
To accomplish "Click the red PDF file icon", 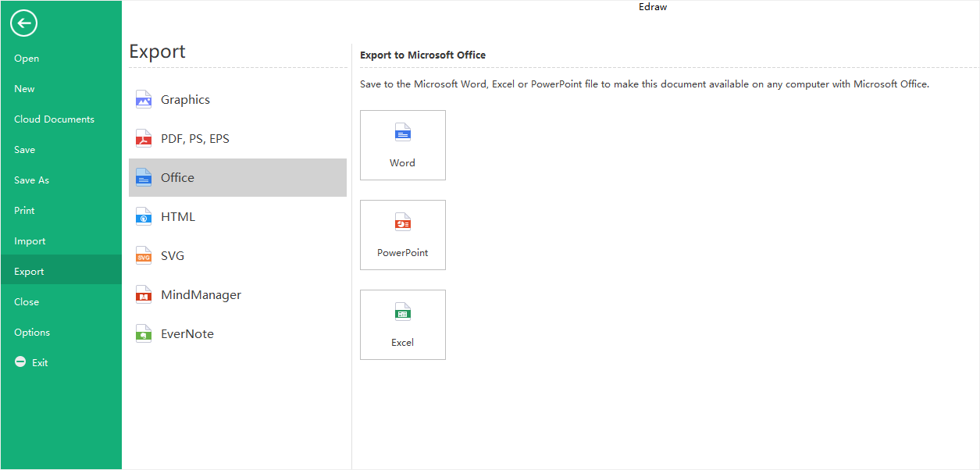I will (x=144, y=138).
